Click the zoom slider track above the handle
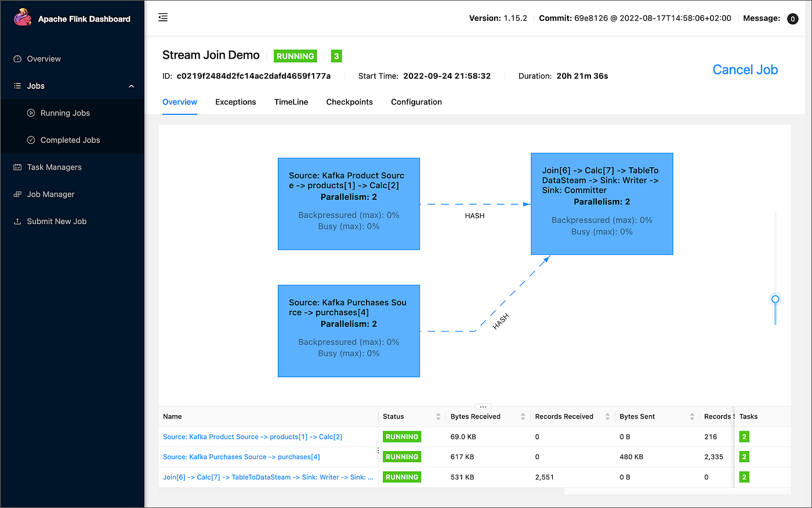The height and width of the screenshot is (508, 812). 775,253
